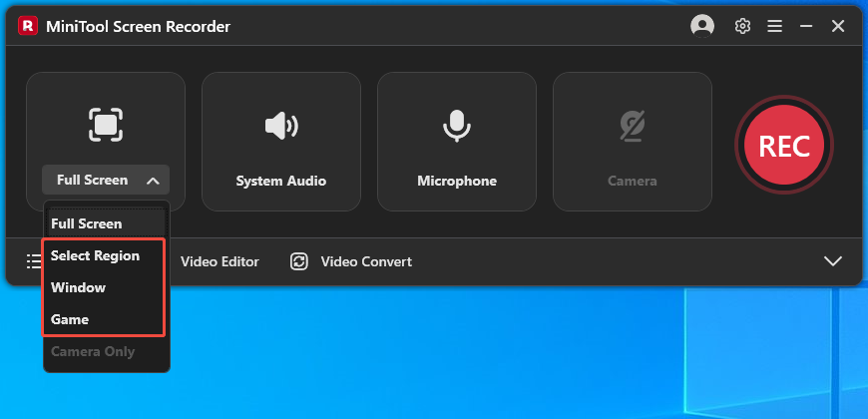The width and height of the screenshot is (868, 419).
Task: Close the MiniTool Screen Recorder window
Action: tap(838, 26)
